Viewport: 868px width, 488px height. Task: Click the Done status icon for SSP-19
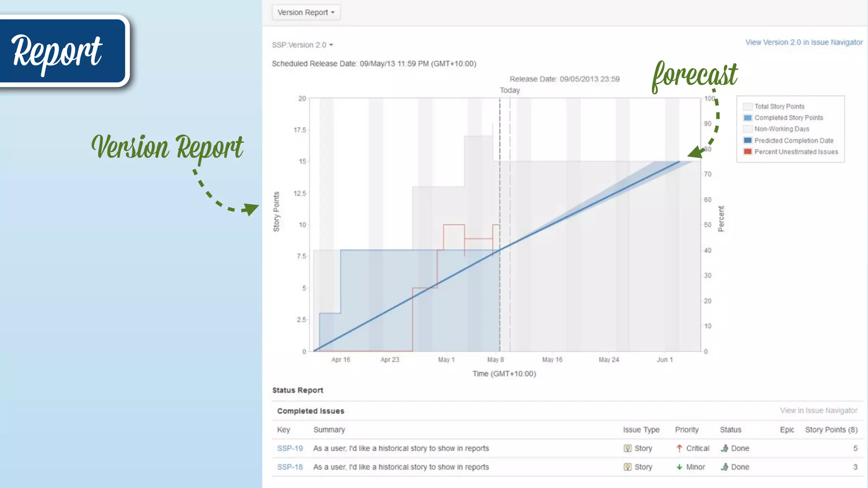pyautogui.click(x=725, y=448)
